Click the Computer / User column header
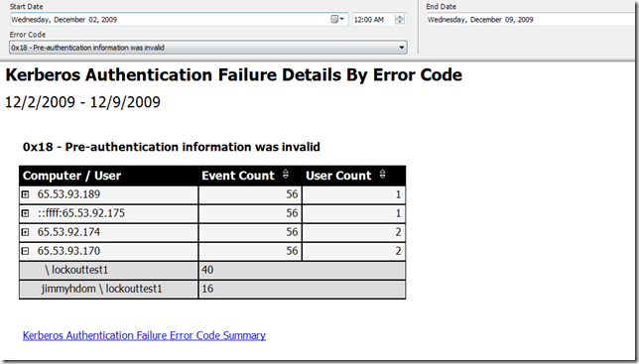 pos(109,176)
